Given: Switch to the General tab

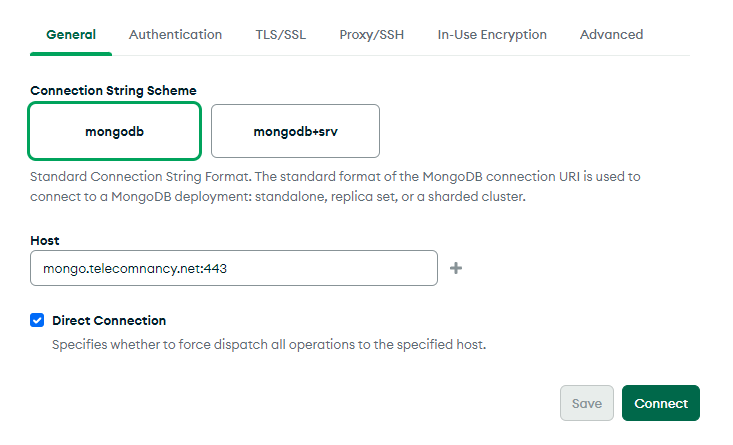Looking at the screenshot, I should click(x=71, y=35).
